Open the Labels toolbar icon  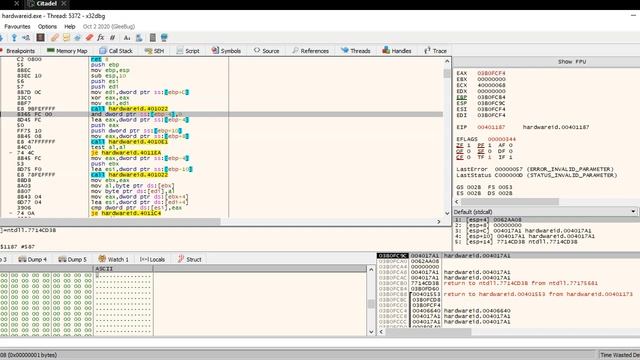[78, 38]
